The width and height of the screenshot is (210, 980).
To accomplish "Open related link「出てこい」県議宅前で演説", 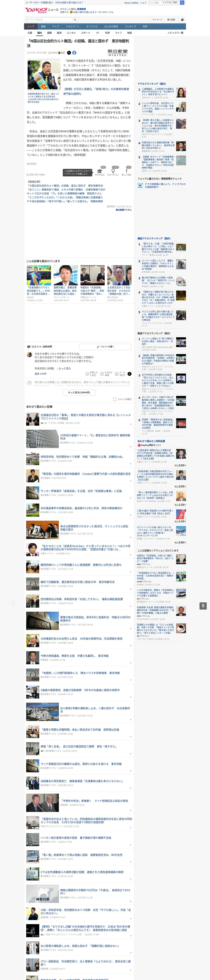I will 66,189.
